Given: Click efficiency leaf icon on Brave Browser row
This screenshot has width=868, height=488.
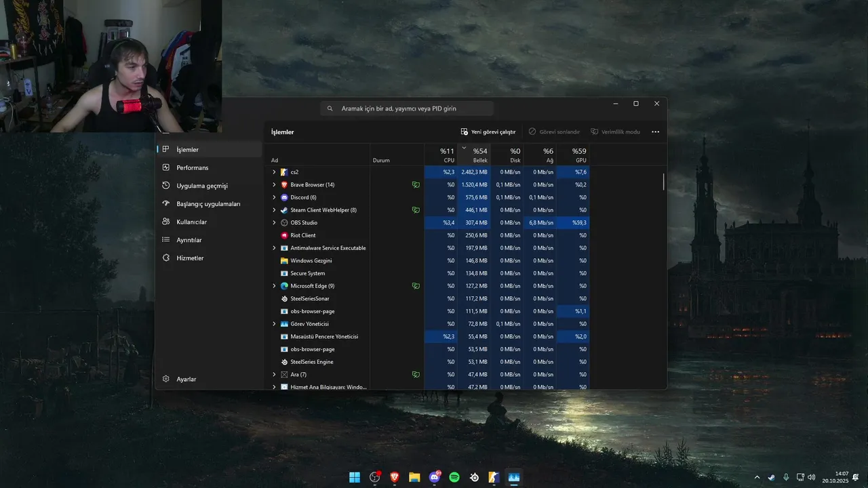Looking at the screenshot, I should [x=416, y=184].
